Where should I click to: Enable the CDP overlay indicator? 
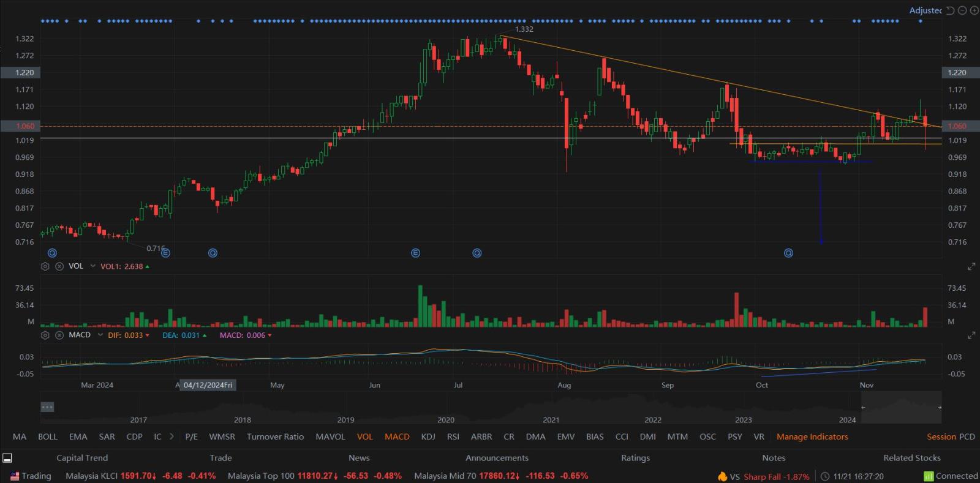click(x=134, y=437)
